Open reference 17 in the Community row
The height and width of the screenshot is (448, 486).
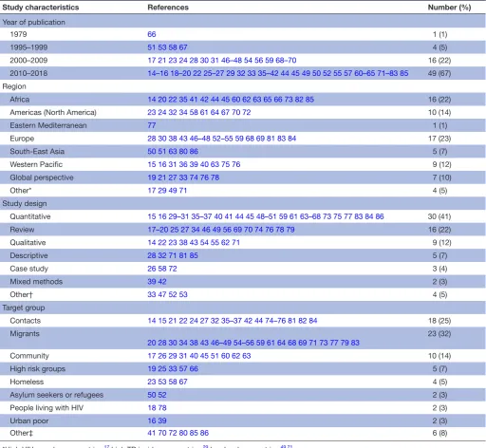click(x=152, y=356)
